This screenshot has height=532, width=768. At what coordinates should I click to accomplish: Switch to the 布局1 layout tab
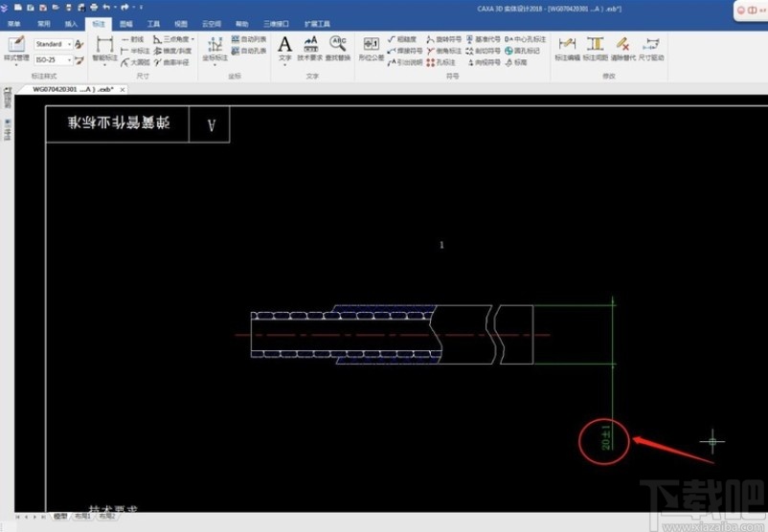click(82, 517)
